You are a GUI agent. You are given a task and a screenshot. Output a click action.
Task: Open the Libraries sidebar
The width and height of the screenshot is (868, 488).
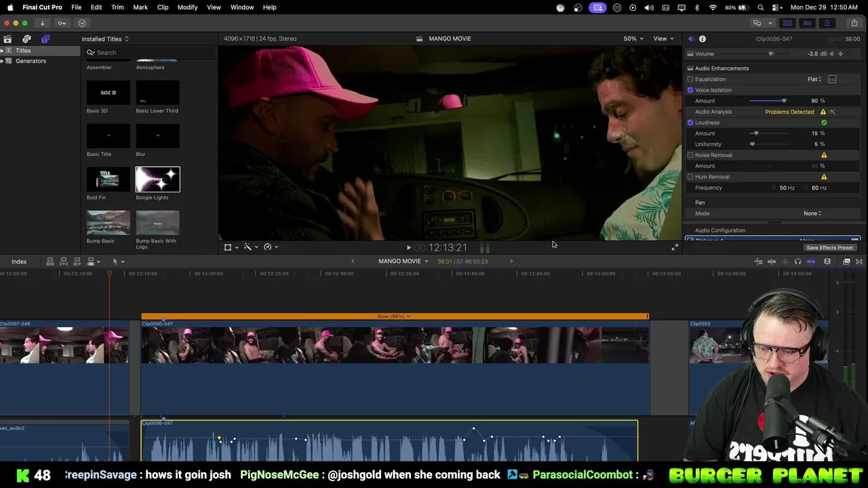[x=7, y=39]
